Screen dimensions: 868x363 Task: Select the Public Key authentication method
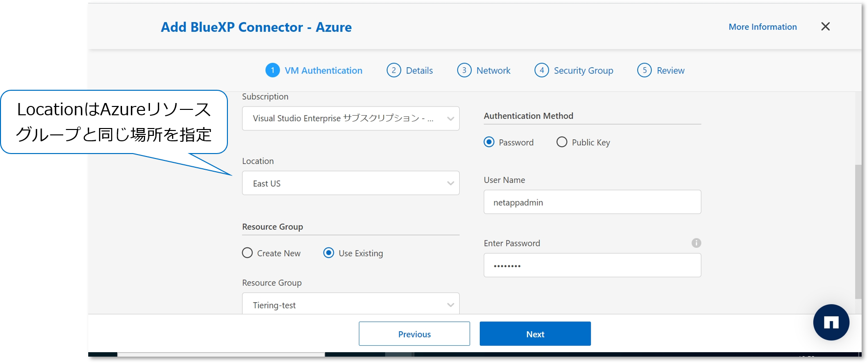pos(562,142)
